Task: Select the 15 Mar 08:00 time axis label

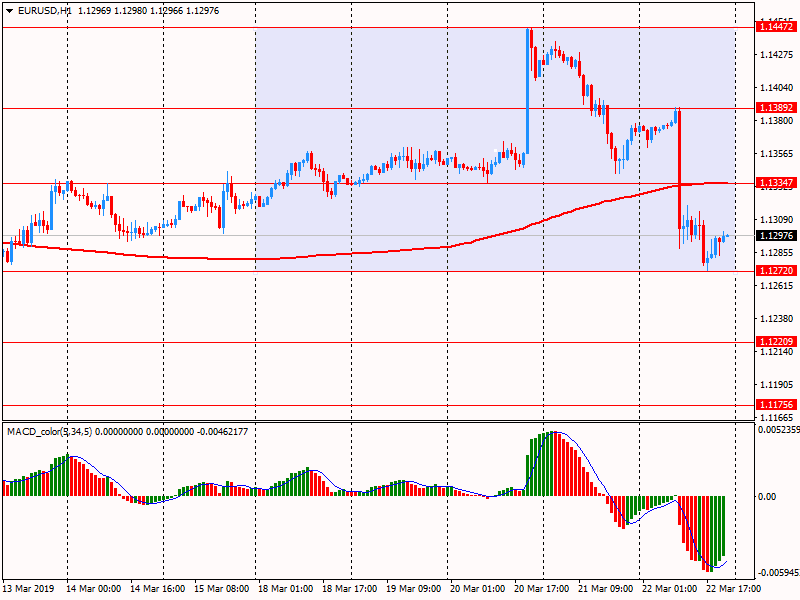Action: (x=221, y=589)
